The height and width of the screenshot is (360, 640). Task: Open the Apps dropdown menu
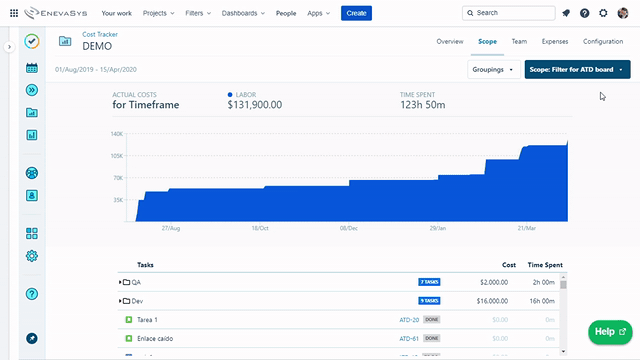click(x=318, y=13)
